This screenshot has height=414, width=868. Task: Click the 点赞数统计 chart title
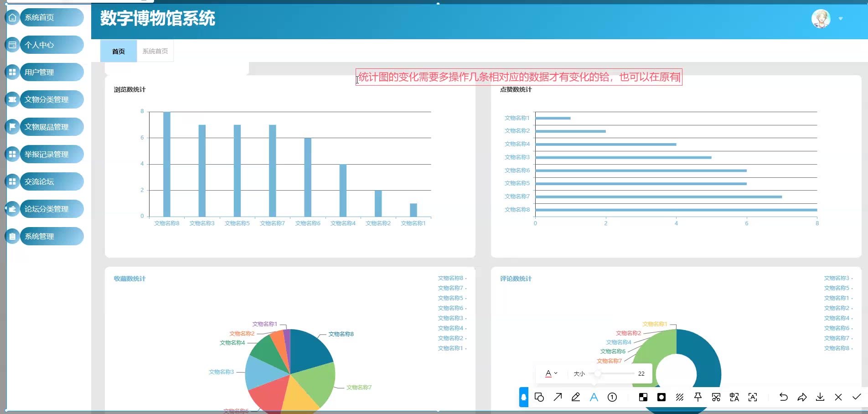click(516, 89)
